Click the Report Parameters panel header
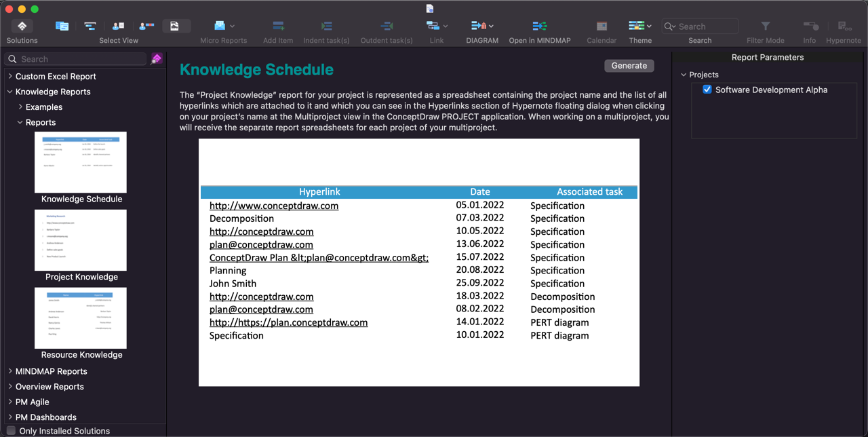 pos(768,58)
